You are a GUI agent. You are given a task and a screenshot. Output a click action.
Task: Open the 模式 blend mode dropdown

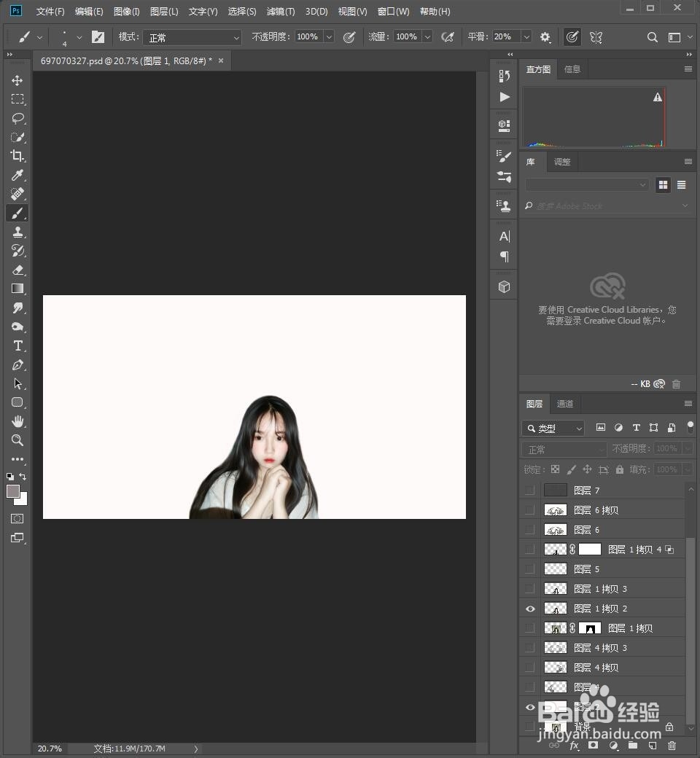coord(192,36)
